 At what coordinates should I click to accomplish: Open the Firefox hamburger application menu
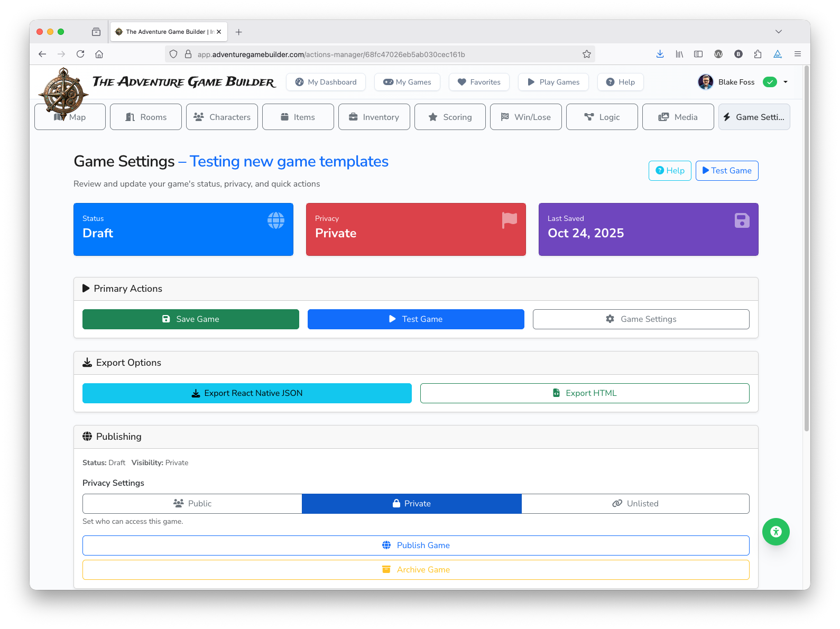797,54
